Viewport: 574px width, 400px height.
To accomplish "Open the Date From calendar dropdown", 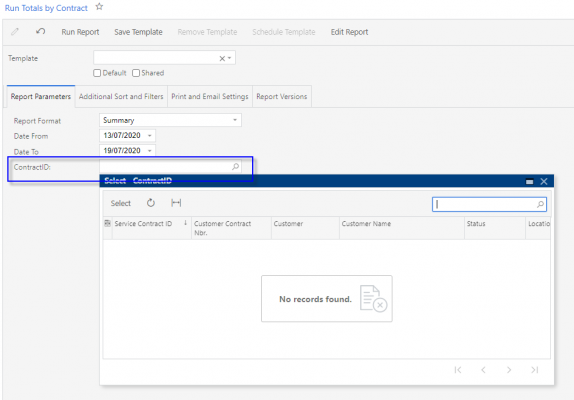I will 149,136.
